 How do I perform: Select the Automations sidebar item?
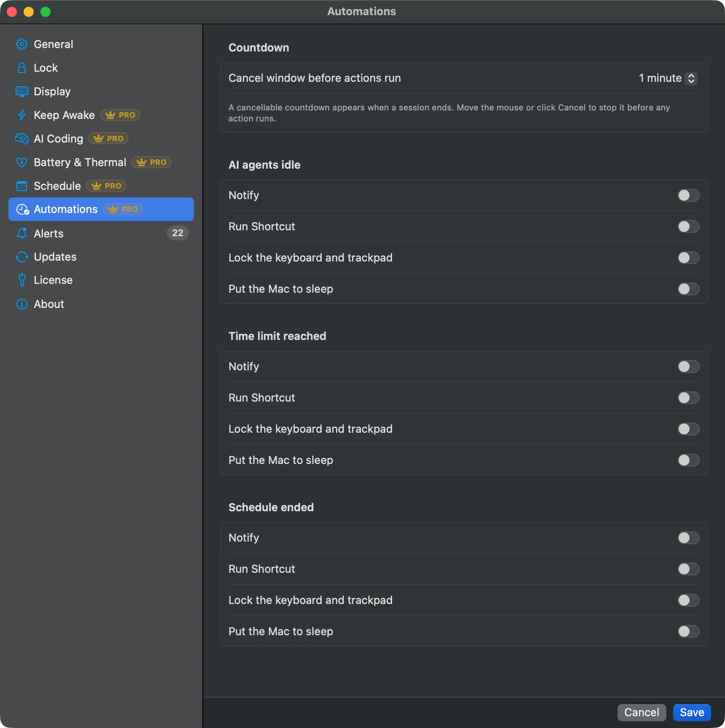[101, 209]
